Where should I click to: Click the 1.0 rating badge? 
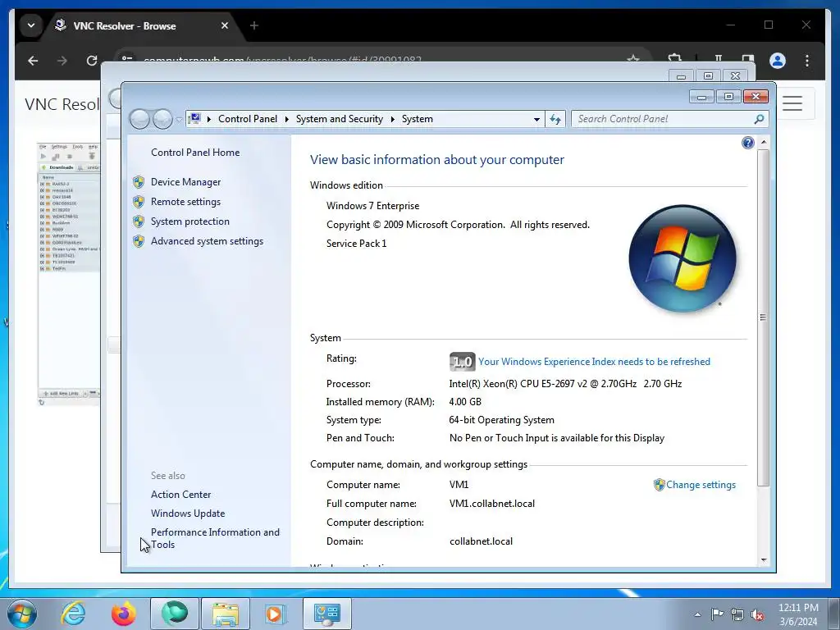point(462,362)
